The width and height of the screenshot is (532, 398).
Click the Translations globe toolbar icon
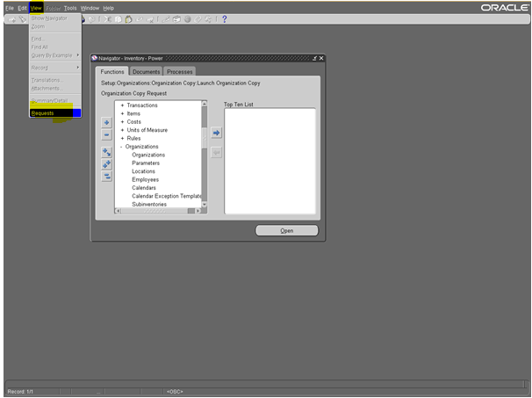[x=187, y=19]
